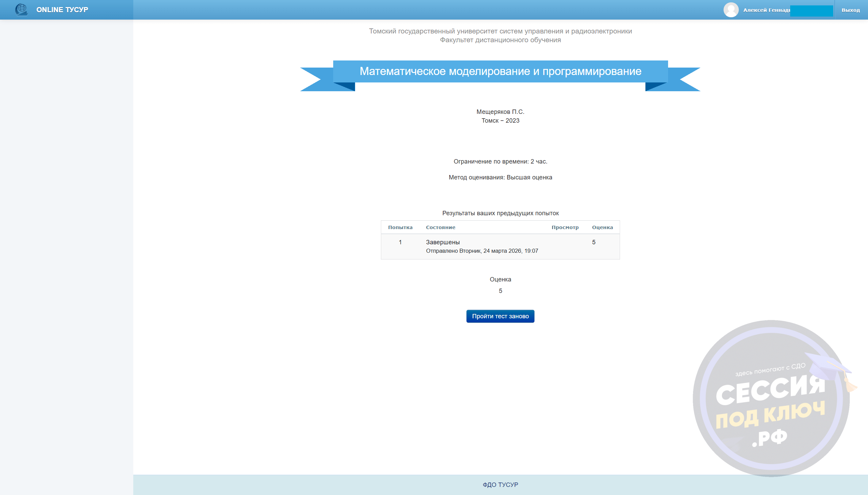
Task: Click the user avatar icon
Action: coord(731,10)
